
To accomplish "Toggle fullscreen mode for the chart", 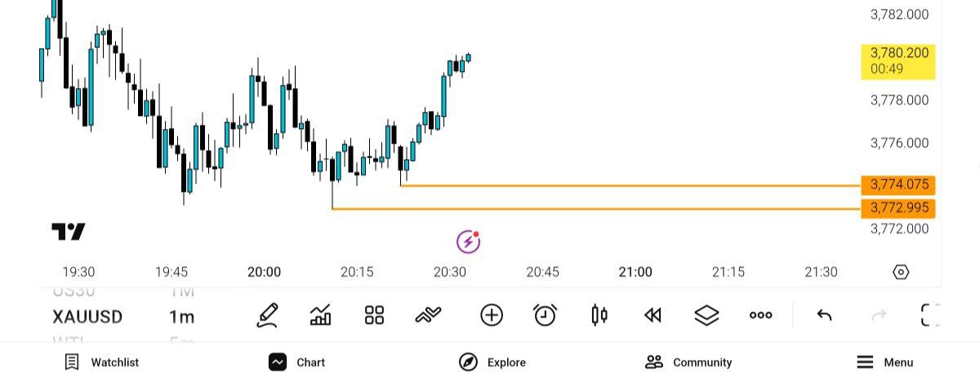I will click(930, 315).
